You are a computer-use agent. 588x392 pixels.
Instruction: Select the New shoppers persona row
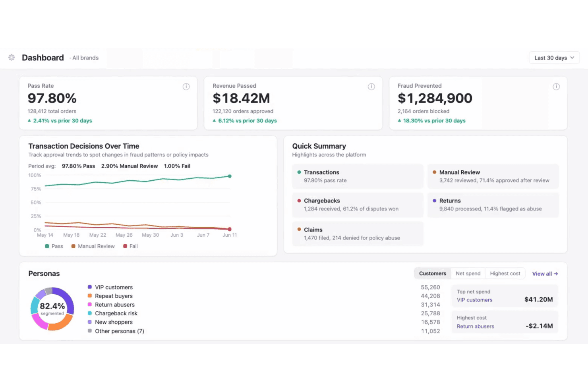264,322
